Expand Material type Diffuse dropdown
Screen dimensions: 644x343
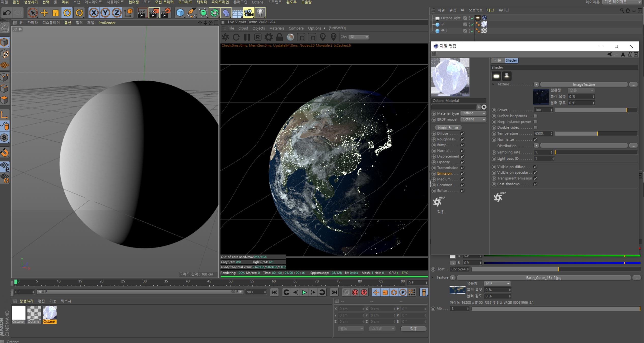pos(472,113)
